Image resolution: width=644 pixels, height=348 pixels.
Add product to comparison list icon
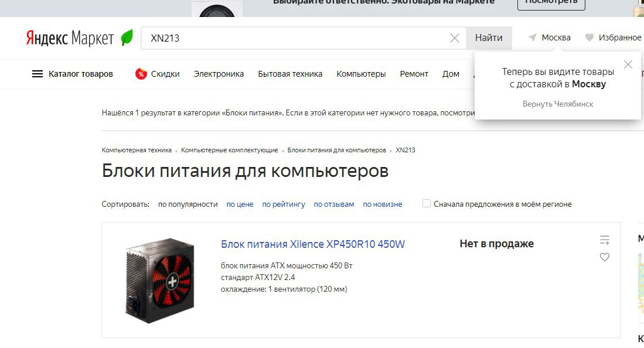click(605, 240)
